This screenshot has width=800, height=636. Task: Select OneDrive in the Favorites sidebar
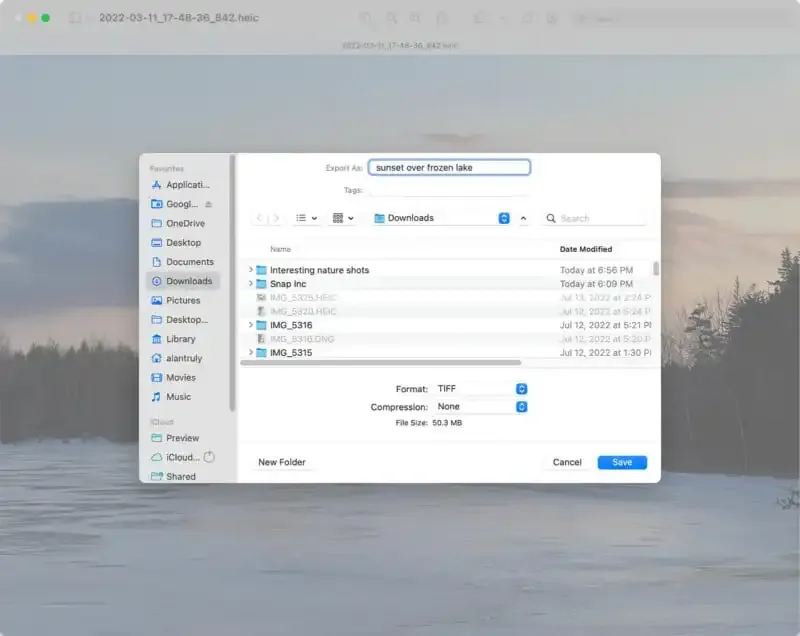click(184, 223)
